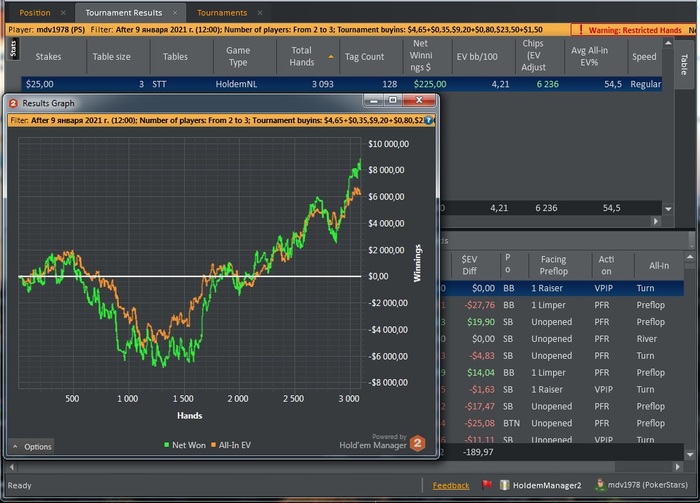Select hand row with $EV Diff $14,04
The height and width of the screenshot is (503, 700).
tap(562, 373)
